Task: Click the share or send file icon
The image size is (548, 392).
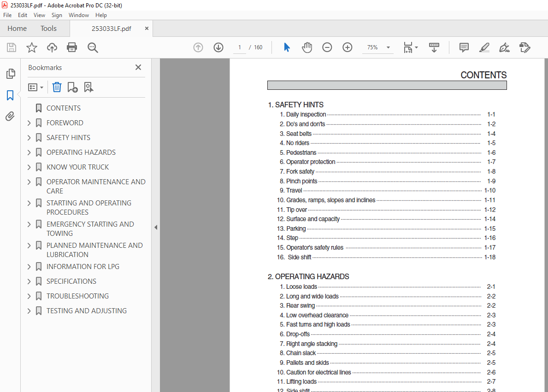Action: click(525, 47)
